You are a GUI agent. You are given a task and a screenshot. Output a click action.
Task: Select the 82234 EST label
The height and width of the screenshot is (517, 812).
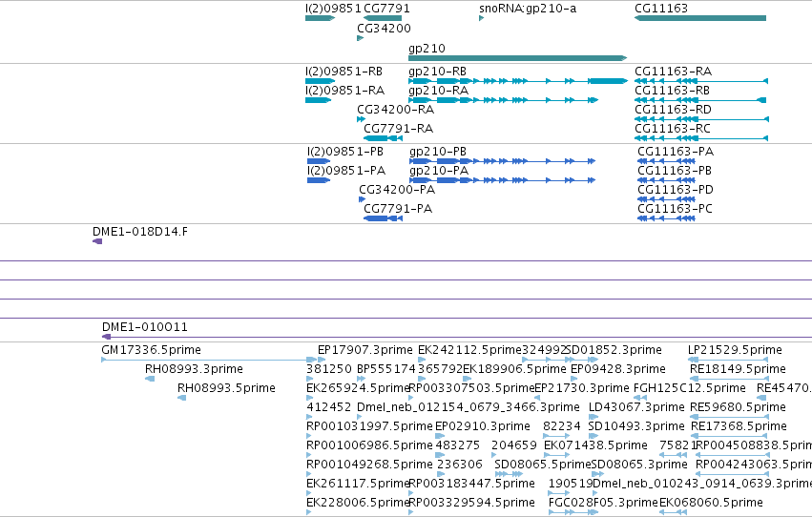coord(562,426)
